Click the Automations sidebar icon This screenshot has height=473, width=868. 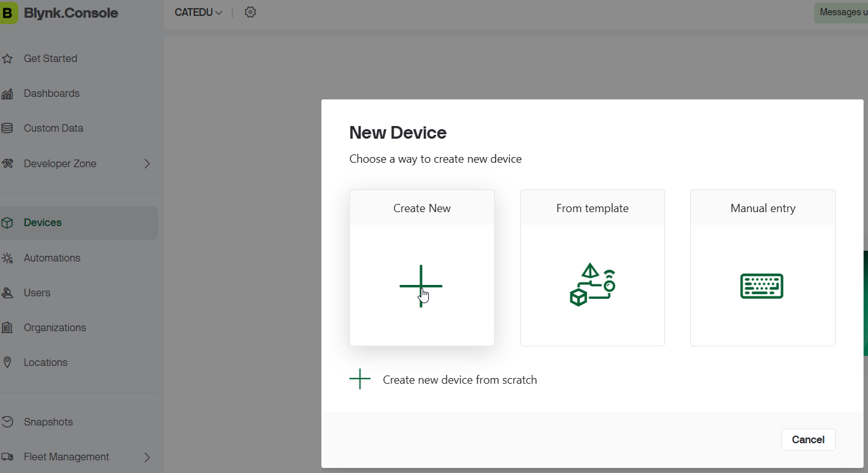pyautogui.click(x=8, y=258)
